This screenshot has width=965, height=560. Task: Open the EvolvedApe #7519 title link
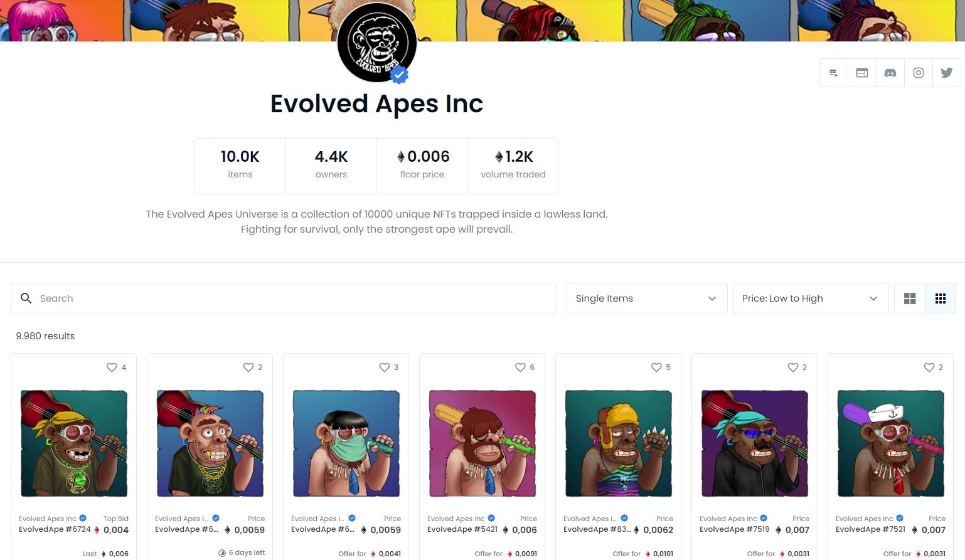tap(734, 529)
